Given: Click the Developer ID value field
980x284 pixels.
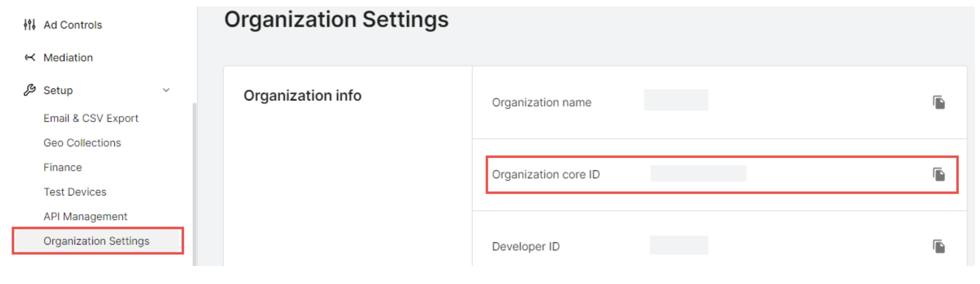Looking at the screenshot, I should point(678,245).
